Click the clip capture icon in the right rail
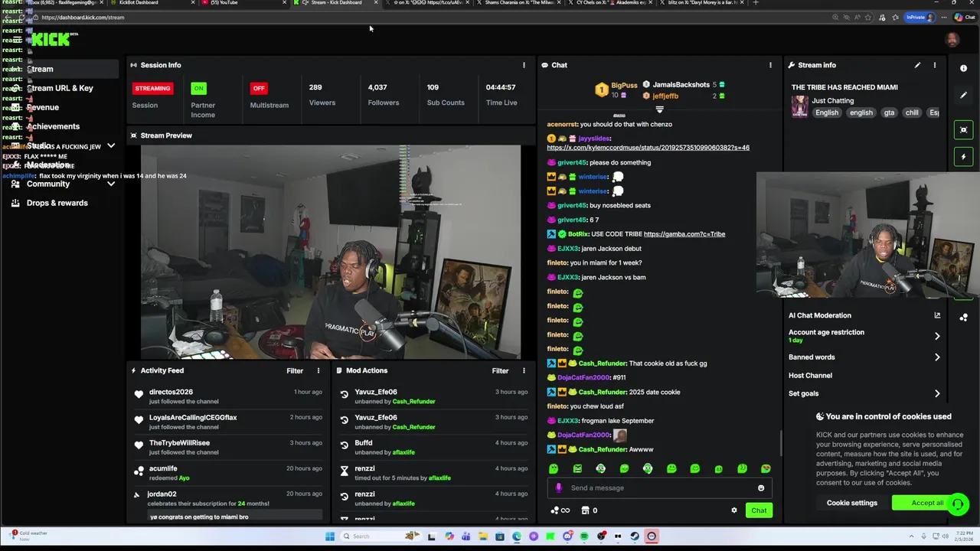Viewport: 980px width, 551px height. pyautogui.click(x=963, y=129)
